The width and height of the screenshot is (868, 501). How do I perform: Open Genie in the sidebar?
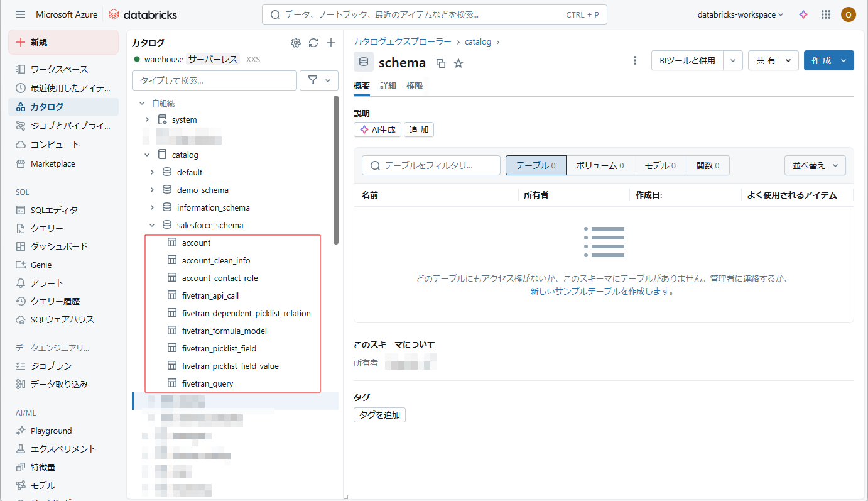63,265
